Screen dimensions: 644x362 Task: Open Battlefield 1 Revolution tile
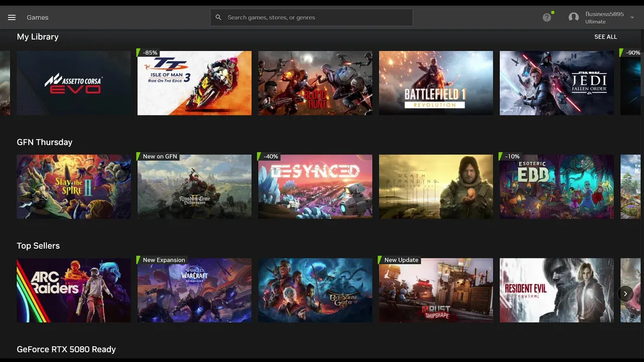[x=436, y=83]
